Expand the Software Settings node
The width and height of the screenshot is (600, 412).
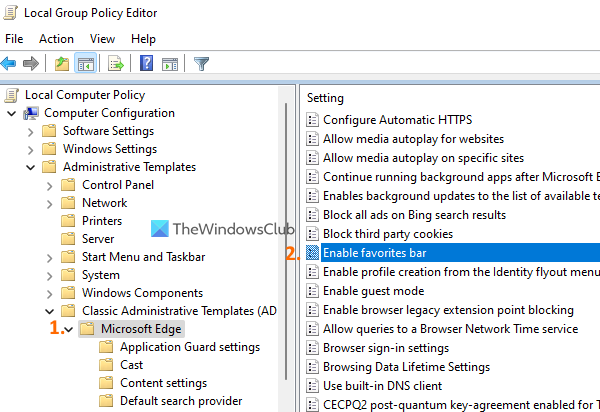pos(31,132)
